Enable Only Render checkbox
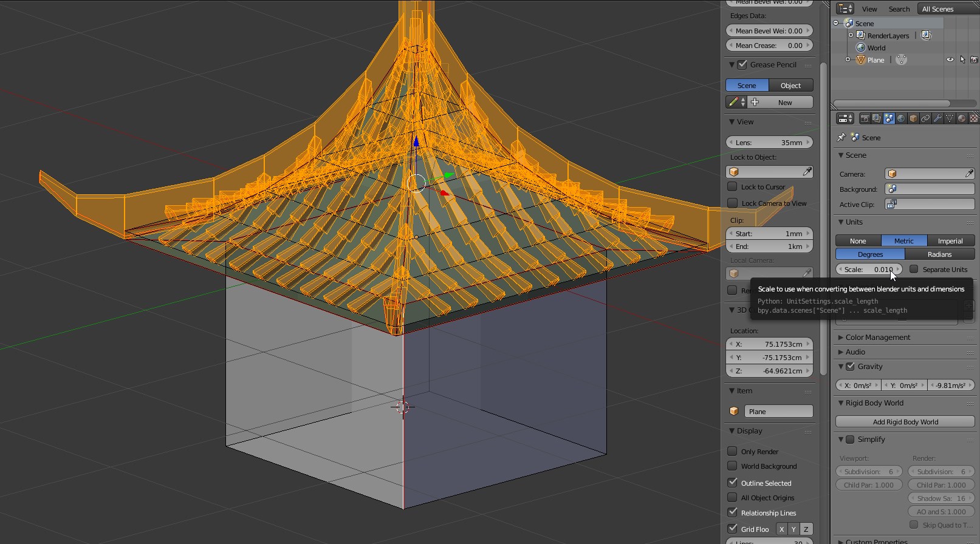 point(732,451)
